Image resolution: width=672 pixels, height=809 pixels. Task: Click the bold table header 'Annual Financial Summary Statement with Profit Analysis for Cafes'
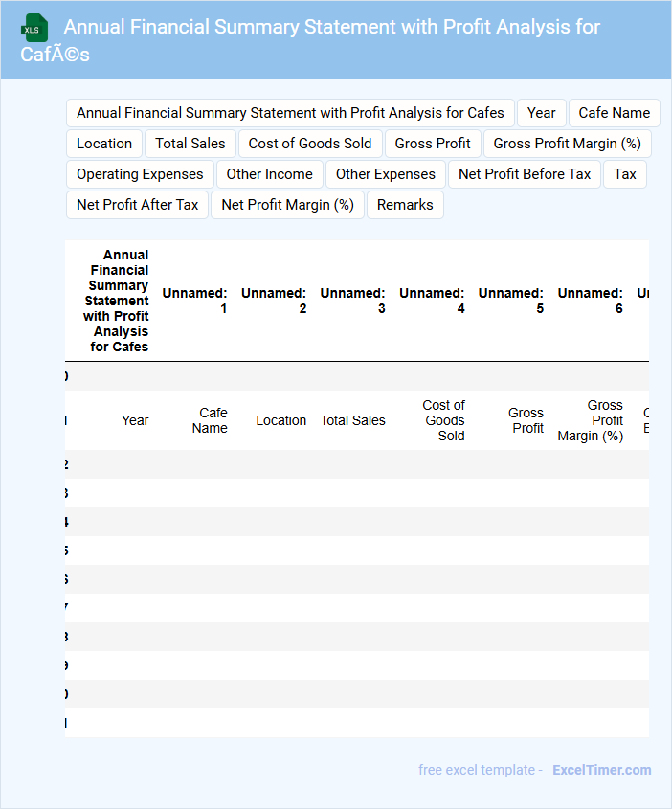coord(117,301)
